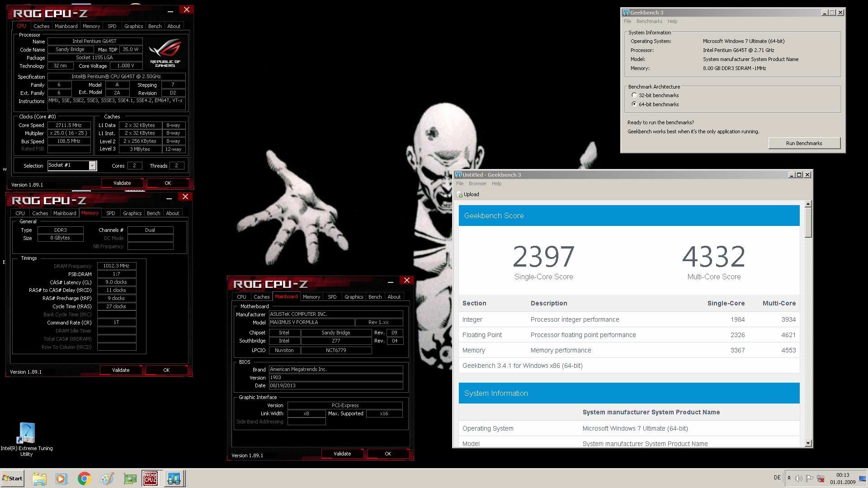This screenshot has height=488, width=868.
Task: Open the network tray icon
Action: [x=821, y=478]
